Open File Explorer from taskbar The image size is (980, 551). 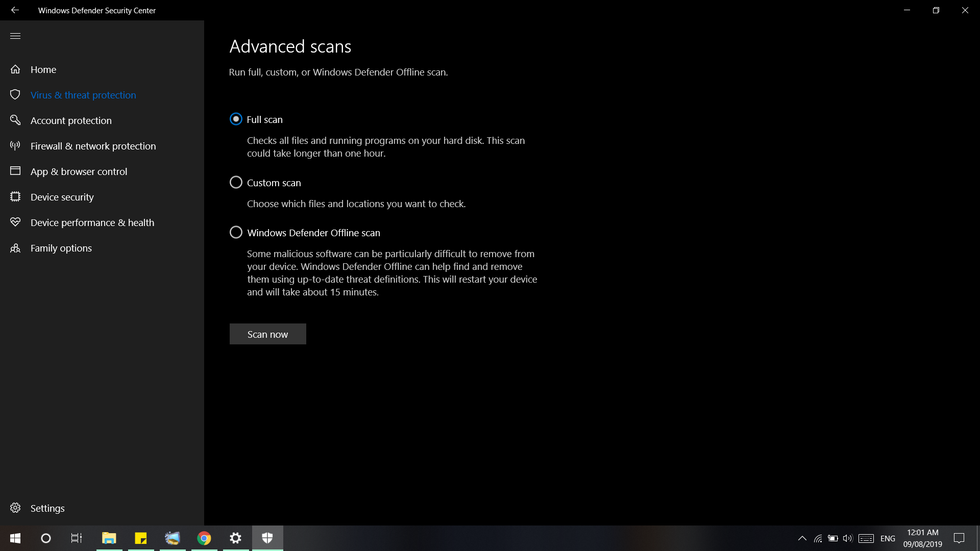tap(109, 538)
